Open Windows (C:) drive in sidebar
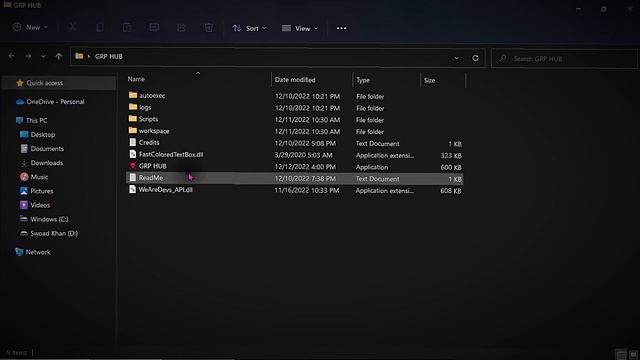This screenshot has width=640, height=360. [x=49, y=219]
